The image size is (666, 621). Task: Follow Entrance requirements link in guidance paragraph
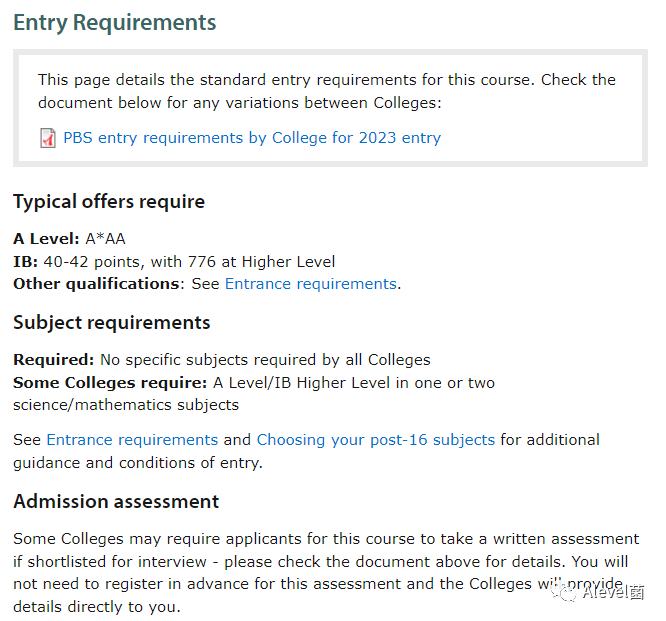tap(132, 440)
